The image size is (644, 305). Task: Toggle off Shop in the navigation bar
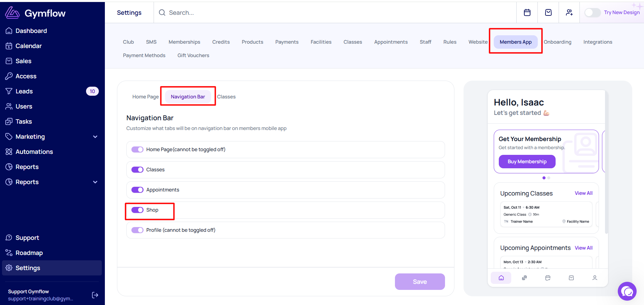point(137,210)
